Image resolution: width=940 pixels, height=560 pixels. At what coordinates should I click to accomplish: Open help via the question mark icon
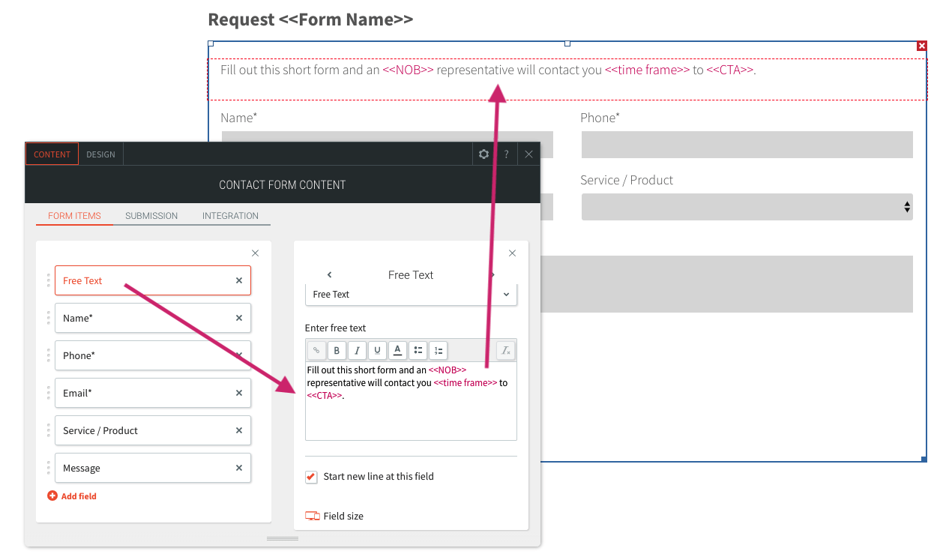click(506, 154)
